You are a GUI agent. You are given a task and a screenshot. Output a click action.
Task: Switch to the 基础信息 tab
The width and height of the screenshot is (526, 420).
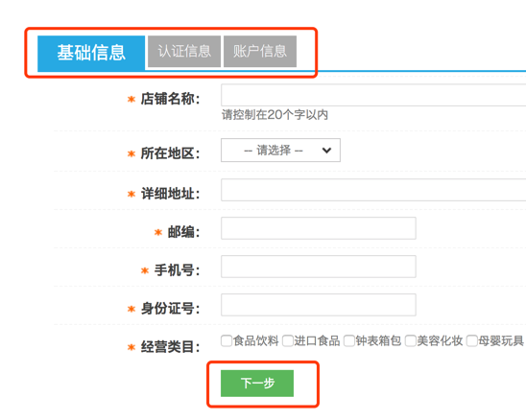91,53
